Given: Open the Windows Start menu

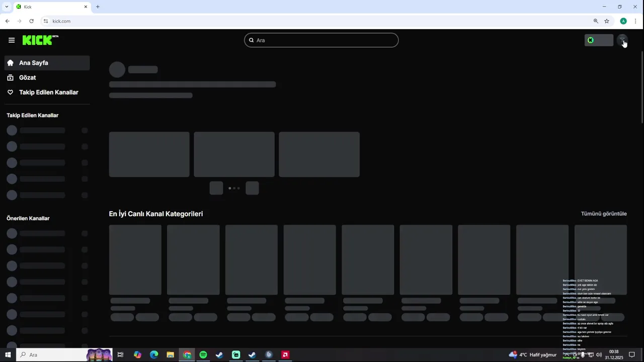Looking at the screenshot, I should (x=8, y=355).
